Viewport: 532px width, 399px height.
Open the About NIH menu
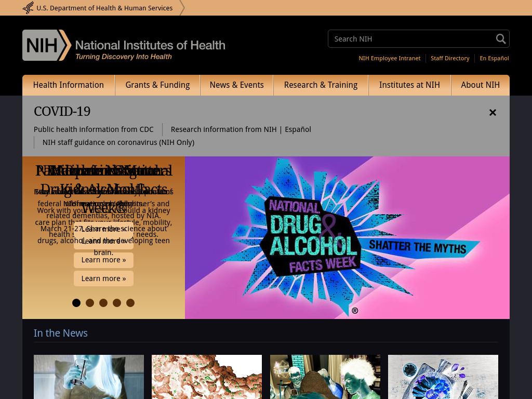[x=480, y=85]
